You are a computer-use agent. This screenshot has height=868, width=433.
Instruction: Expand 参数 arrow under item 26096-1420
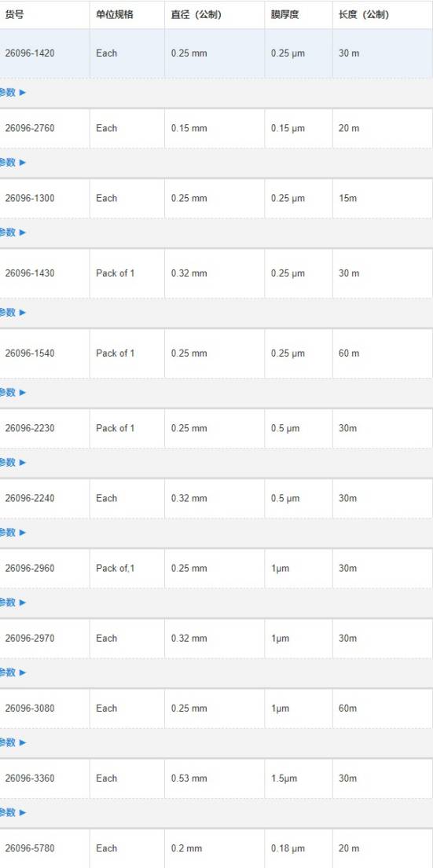click(x=13, y=93)
